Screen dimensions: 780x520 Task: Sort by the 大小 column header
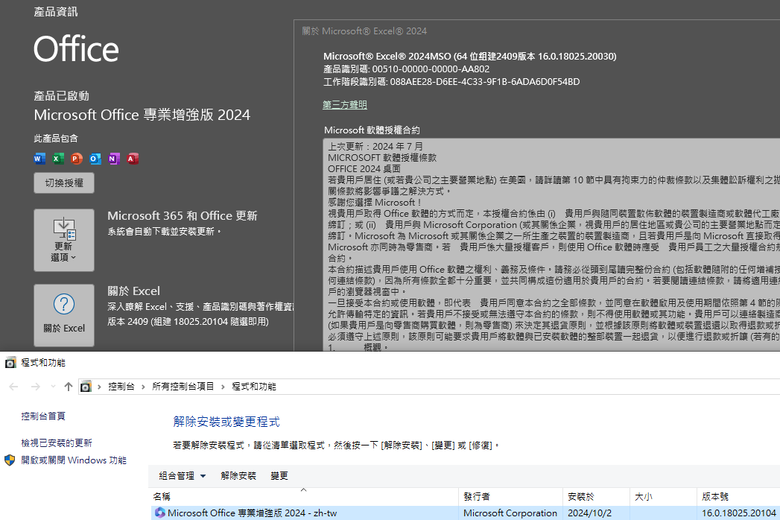663,497
